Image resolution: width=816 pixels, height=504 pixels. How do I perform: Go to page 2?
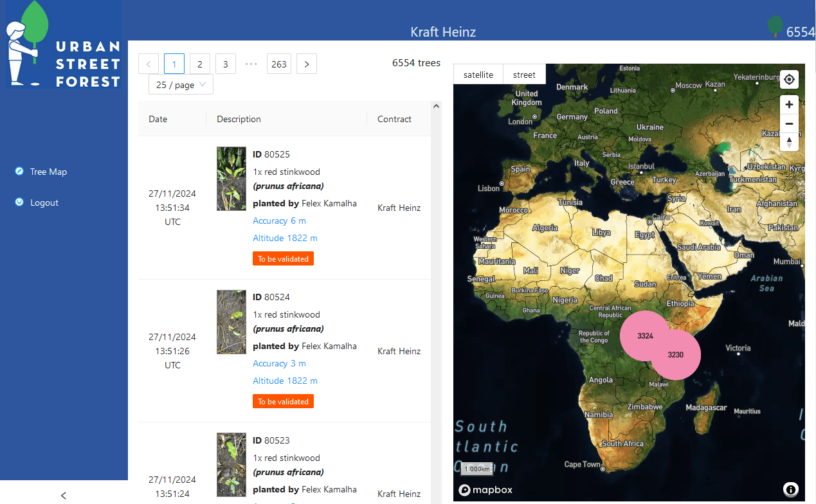pyautogui.click(x=200, y=64)
